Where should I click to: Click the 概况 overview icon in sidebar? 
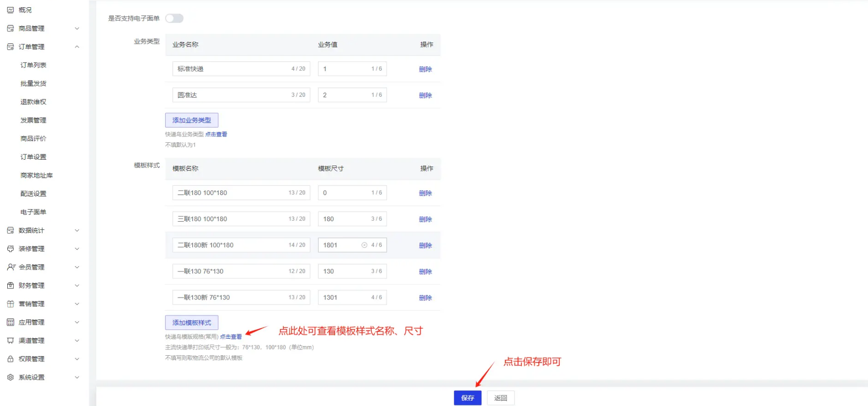[10, 10]
